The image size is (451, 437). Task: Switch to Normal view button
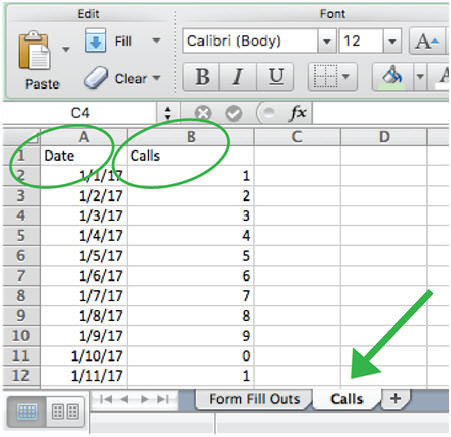(x=27, y=412)
